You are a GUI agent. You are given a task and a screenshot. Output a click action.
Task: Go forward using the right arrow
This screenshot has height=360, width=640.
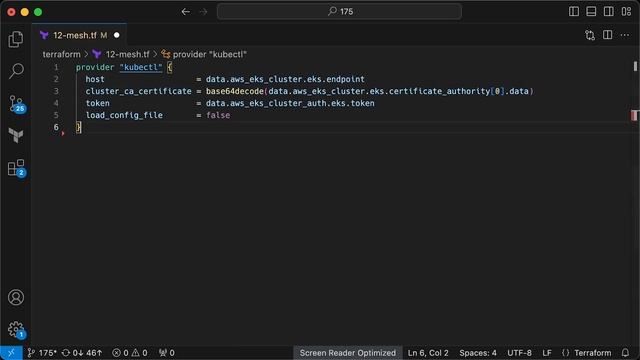point(203,12)
